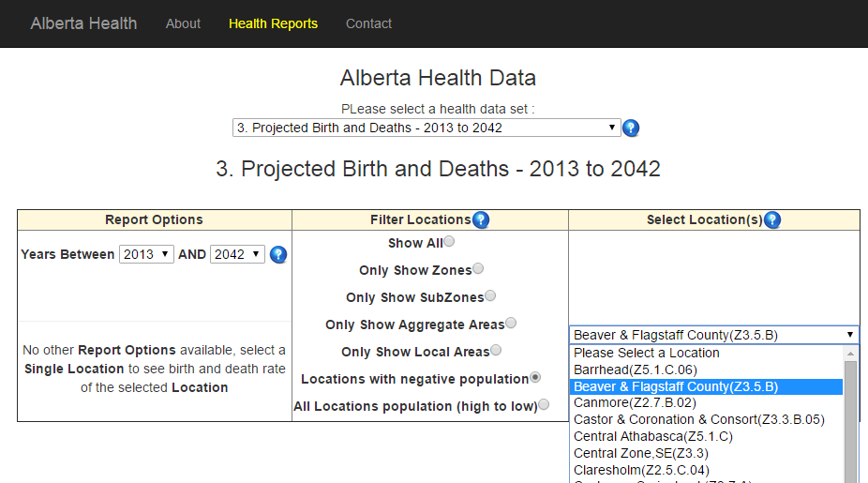Image resolution: width=868 pixels, height=483 pixels.
Task: Choose All Locations population (high to low) radio
Action: click(544, 404)
